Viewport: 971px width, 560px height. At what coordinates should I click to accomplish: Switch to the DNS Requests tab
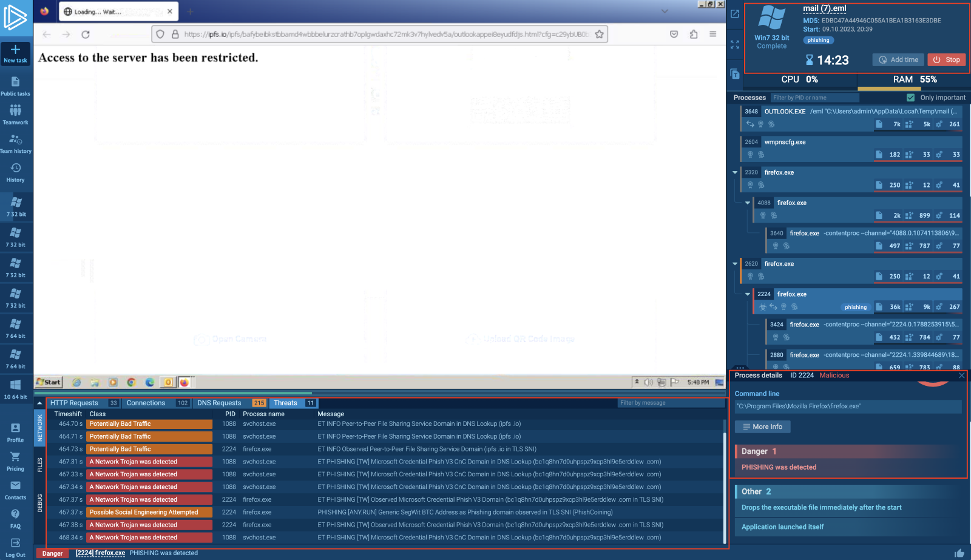(219, 403)
